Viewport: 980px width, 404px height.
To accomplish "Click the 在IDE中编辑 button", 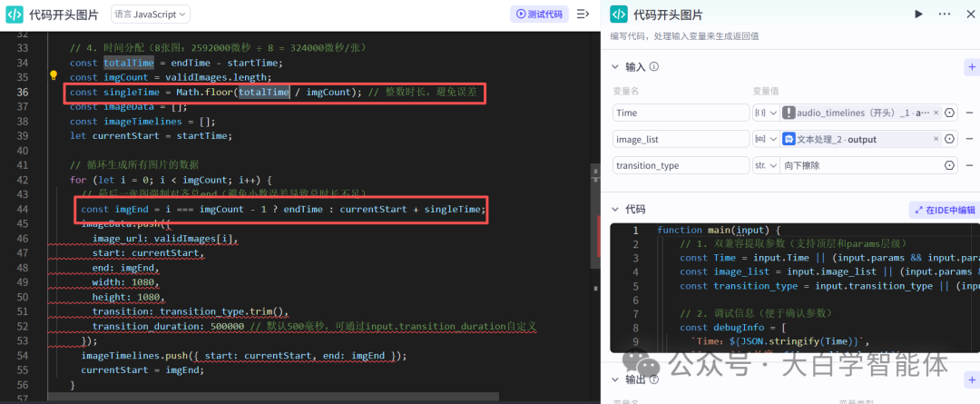I will (x=943, y=210).
